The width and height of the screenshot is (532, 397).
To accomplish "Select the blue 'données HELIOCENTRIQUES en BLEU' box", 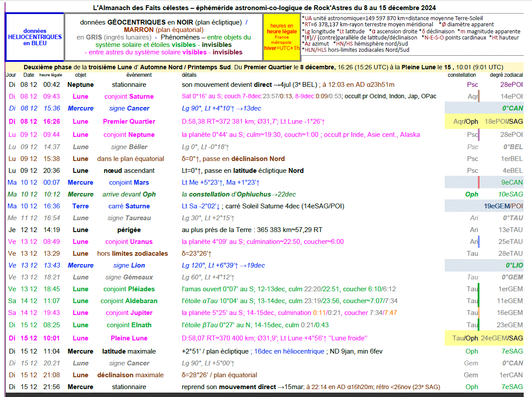I will 35,37.
